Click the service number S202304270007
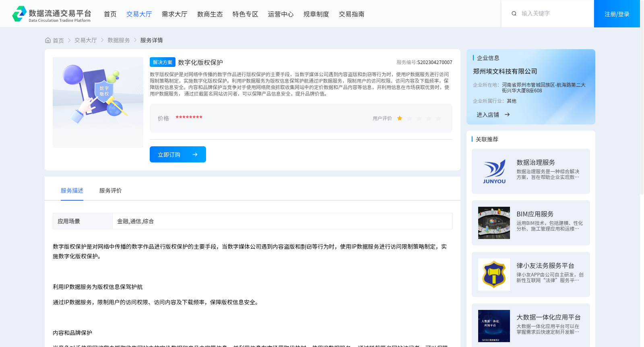The image size is (644, 347). coord(435,62)
